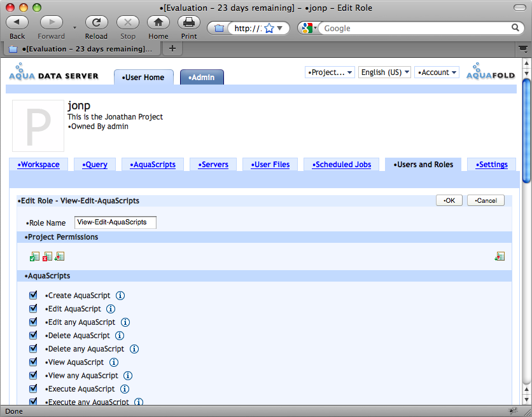This screenshot has width=532, height=417.
Task: Click the Print toolbar icon
Action: [189, 23]
